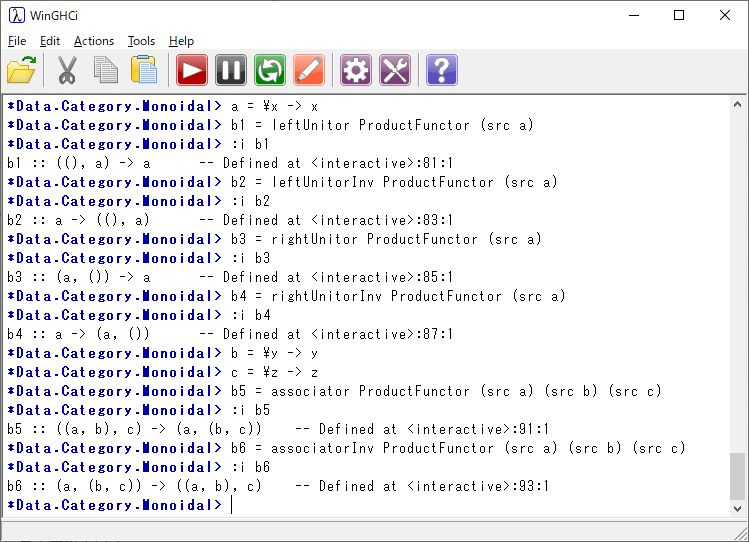Image resolution: width=749 pixels, height=542 pixels.
Task: Click the vertical scrollbar thumb
Action: [737, 476]
